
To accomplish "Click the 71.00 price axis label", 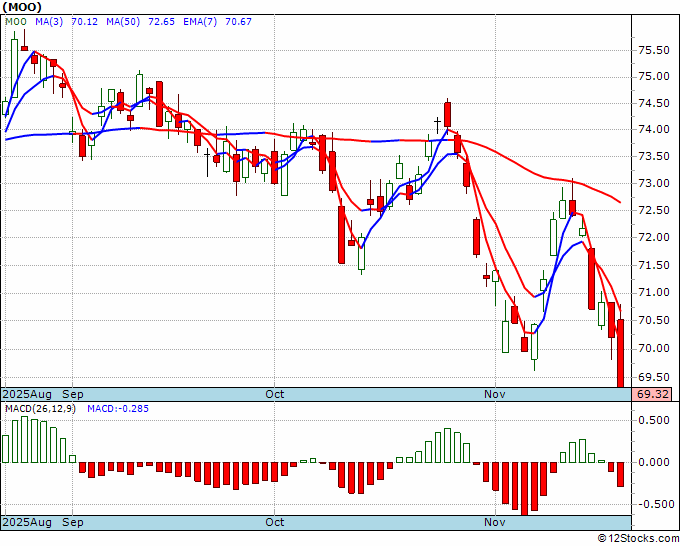I will coord(654,293).
